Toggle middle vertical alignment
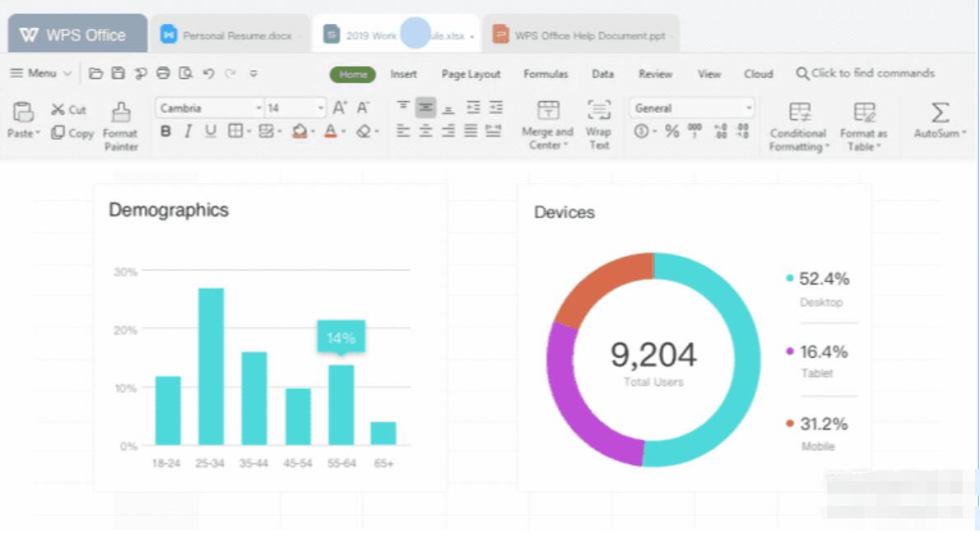The height and width of the screenshot is (534, 980). (425, 108)
